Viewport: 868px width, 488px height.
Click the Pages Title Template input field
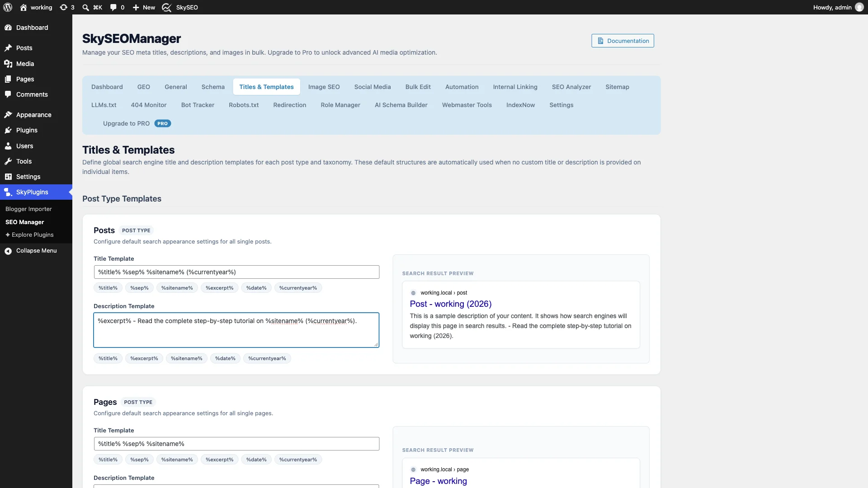(x=236, y=444)
